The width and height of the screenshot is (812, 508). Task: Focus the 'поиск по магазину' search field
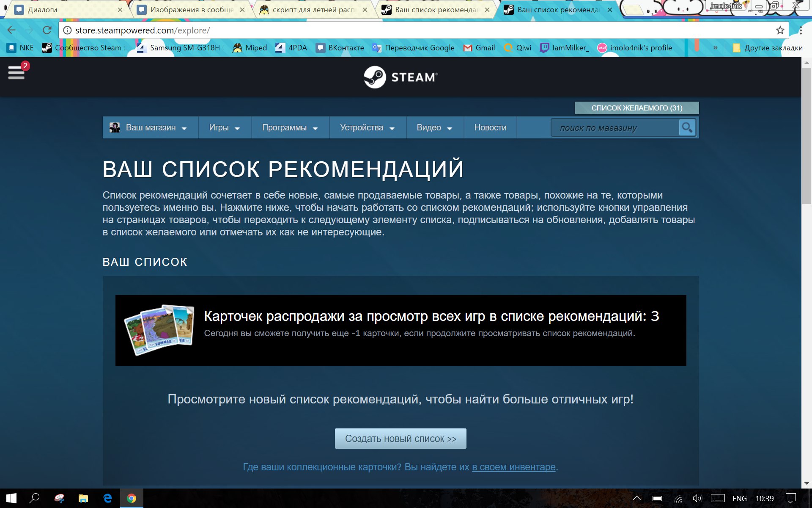pos(615,127)
